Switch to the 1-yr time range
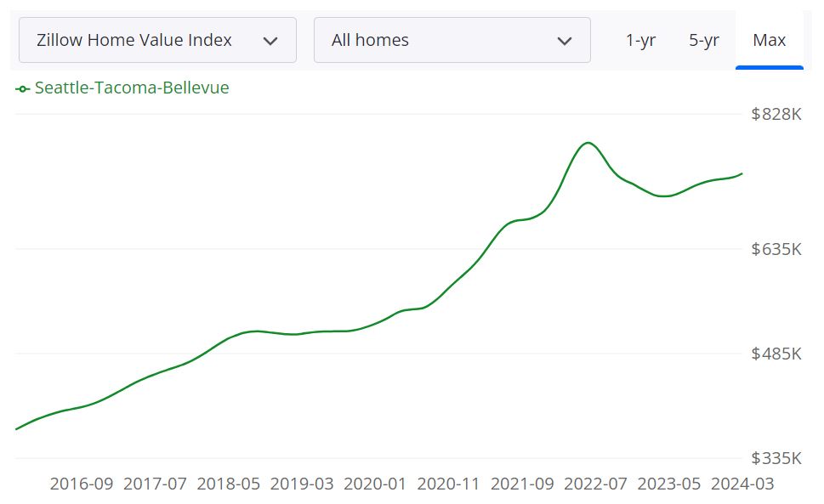 tap(640, 41)
